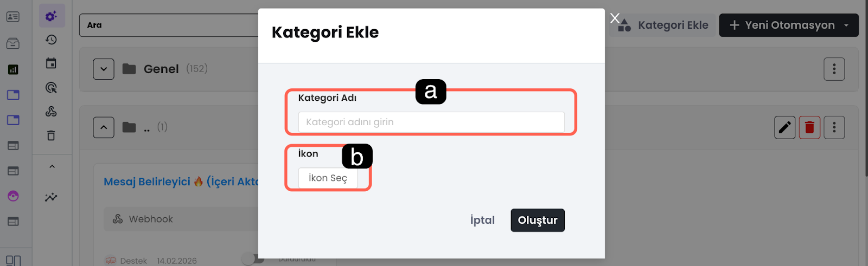Click the contact card icon at top of left rail

tap(13, 17)
